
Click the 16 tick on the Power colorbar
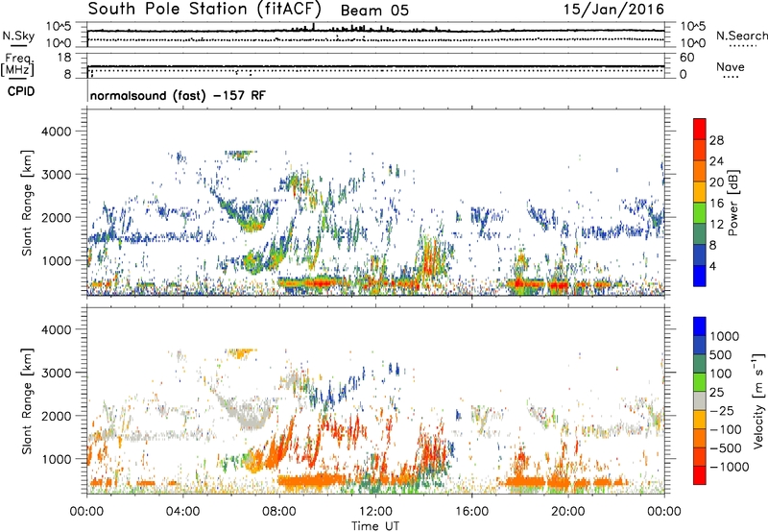point(716,204)
